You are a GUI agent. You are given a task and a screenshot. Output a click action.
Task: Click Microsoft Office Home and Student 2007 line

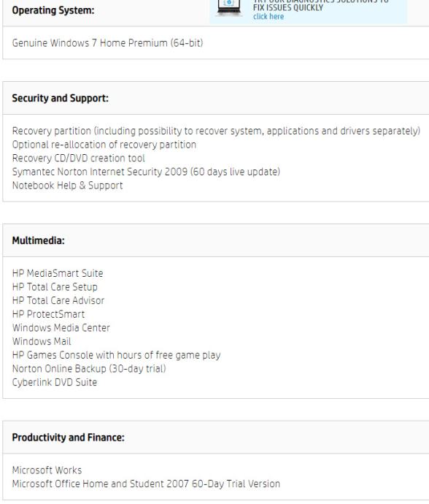coord(146,484)
